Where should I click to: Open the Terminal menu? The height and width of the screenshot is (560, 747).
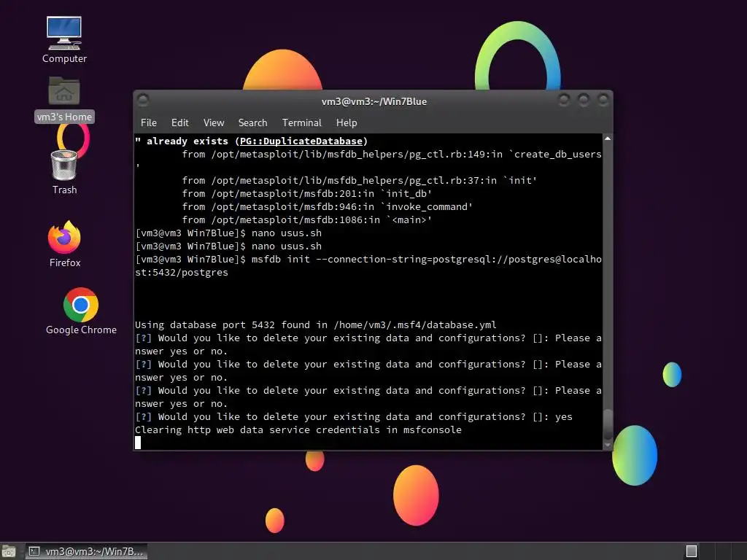coord(301,122)
